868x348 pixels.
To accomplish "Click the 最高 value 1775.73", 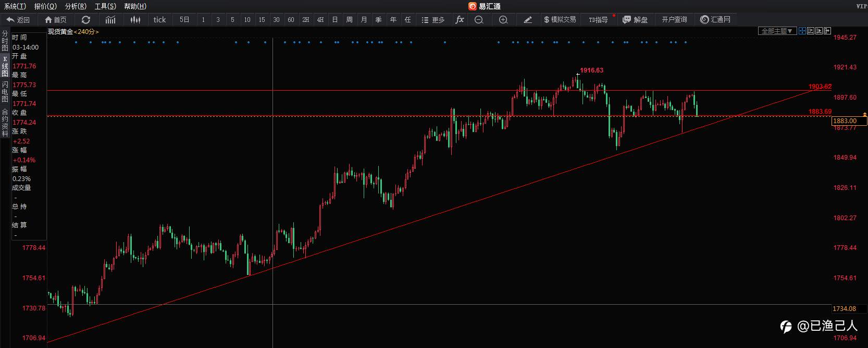I will [24, 85].
